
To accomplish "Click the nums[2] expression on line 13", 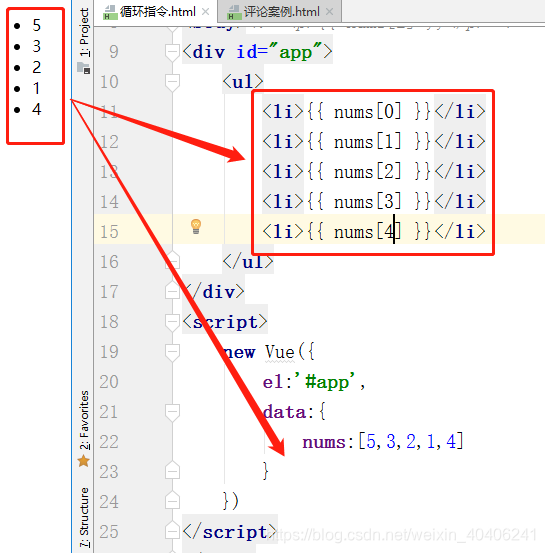I will (368, 172).
